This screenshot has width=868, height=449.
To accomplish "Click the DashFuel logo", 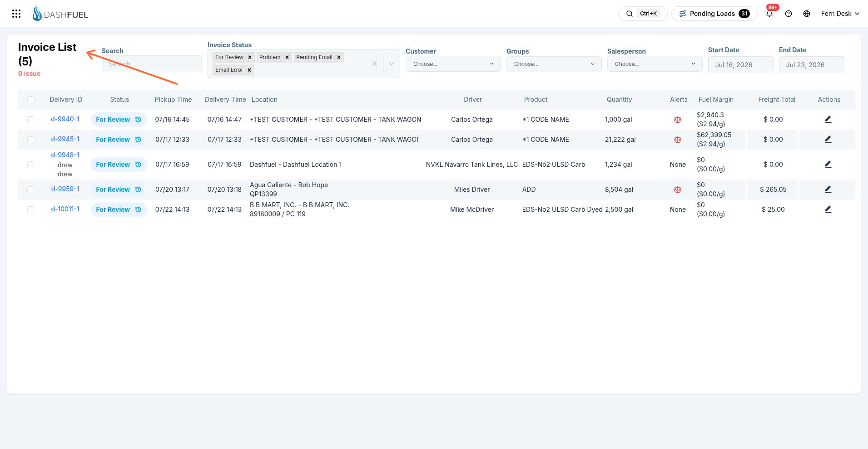I will pyautogui.click(x=60, y=14).
